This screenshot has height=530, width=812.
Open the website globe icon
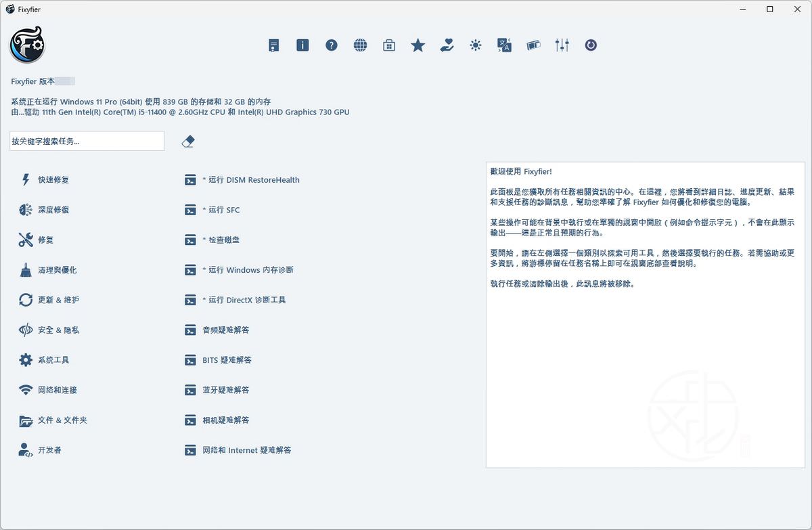coord(360,45)
